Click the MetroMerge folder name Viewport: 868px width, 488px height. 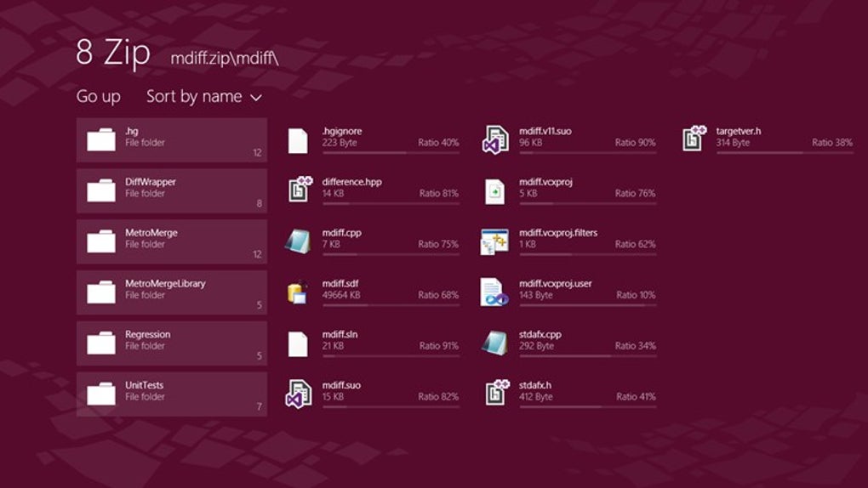[x=151, y=233]
